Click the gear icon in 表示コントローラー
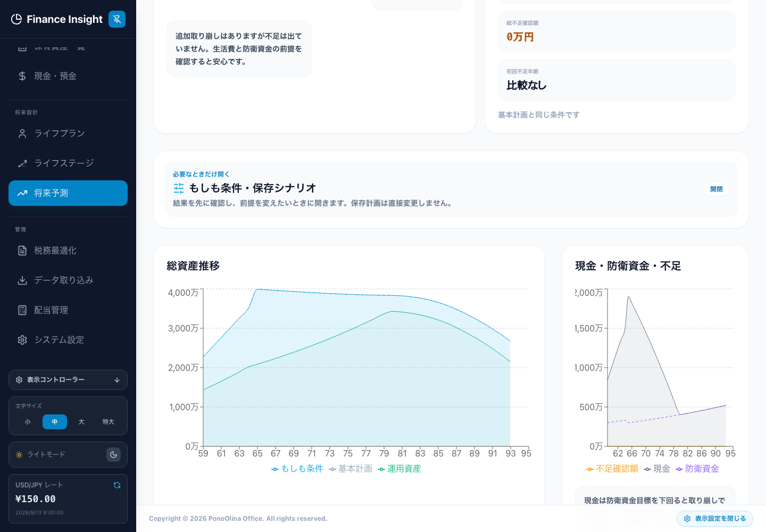766x532 pixels. coord(19,380)
